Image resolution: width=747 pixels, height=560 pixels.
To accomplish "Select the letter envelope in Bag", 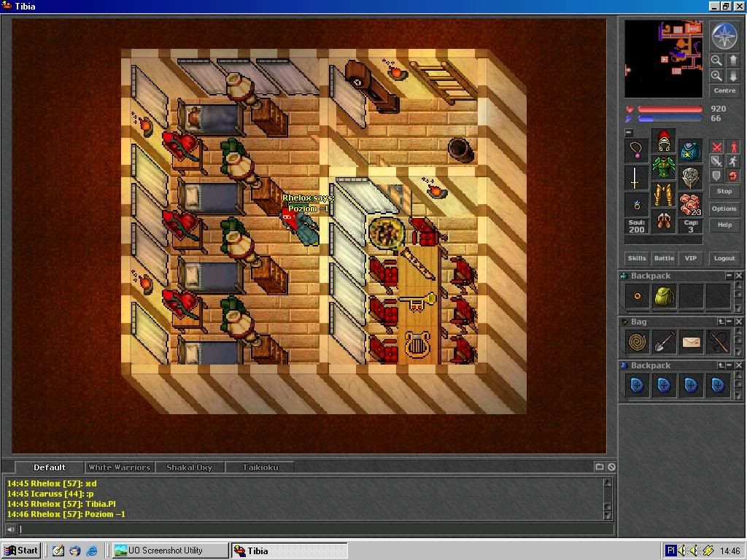I will coord(692,342).
